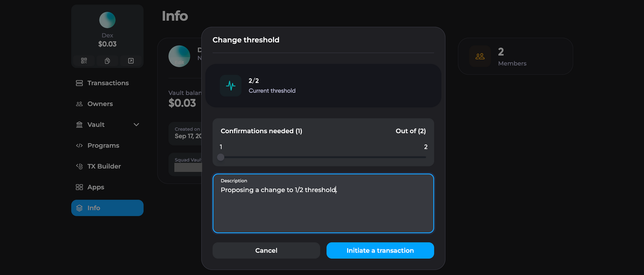
Task: Click the Edit avatar overlay
Action: [x=179, y=63]
